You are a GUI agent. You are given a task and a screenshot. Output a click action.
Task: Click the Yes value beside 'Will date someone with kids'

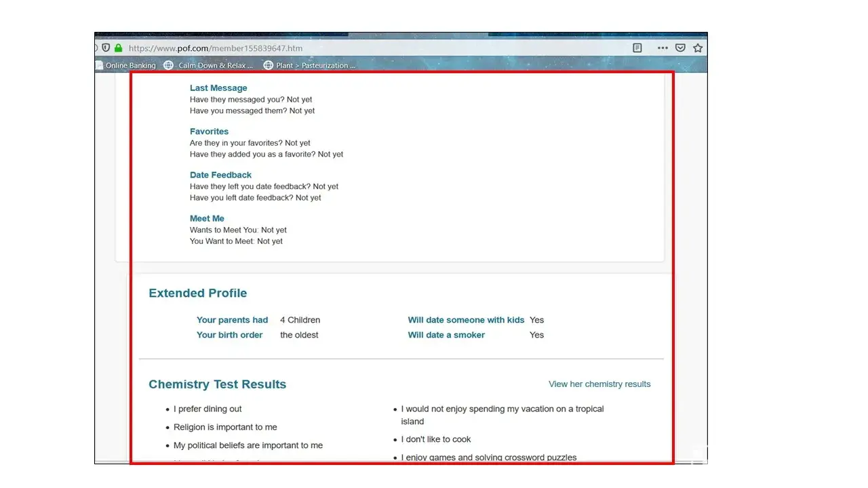click(x=537, y=320)
